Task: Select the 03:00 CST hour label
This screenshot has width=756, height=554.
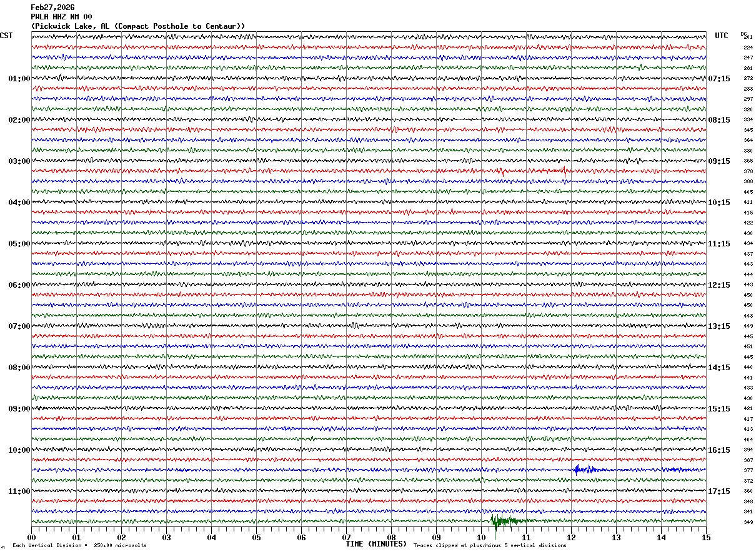Action: click(19, 161)
